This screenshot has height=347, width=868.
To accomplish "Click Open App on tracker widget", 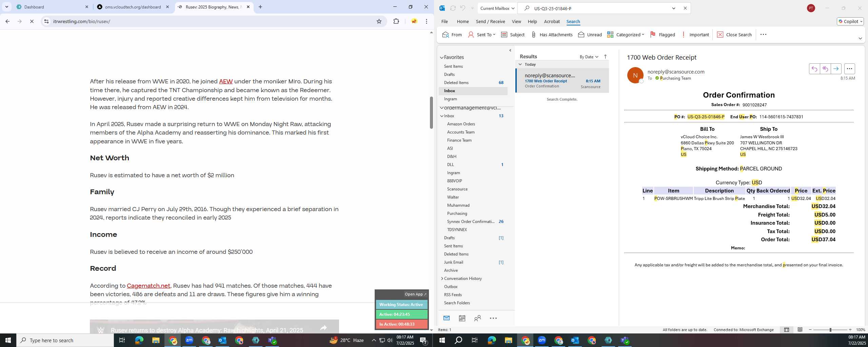I will point(415,294).
